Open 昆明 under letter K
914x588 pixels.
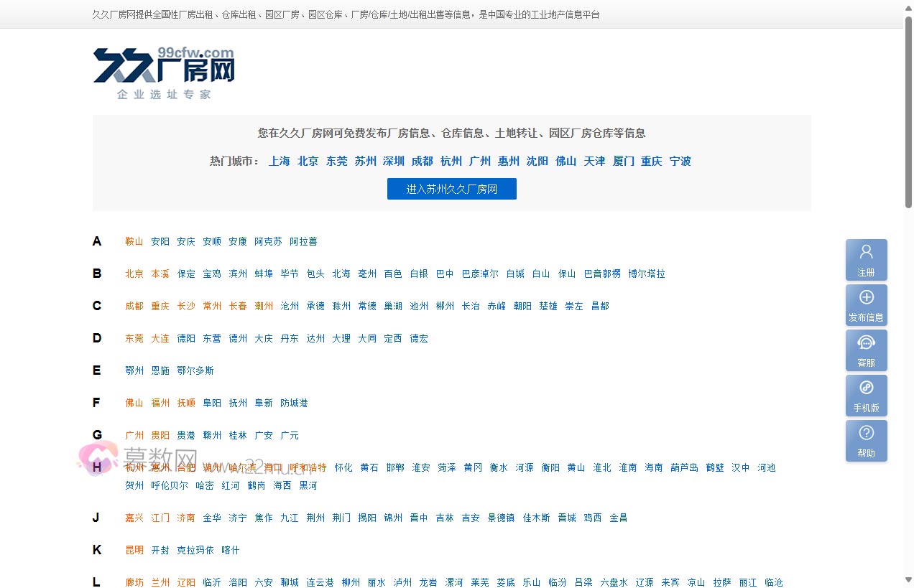pyautogui.click(x=134, y=550)
